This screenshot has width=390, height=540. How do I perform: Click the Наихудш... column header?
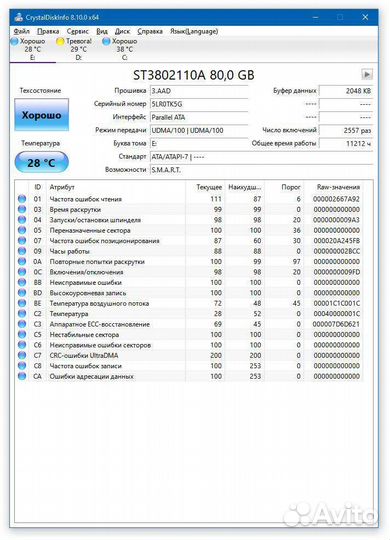click(245, 187)
